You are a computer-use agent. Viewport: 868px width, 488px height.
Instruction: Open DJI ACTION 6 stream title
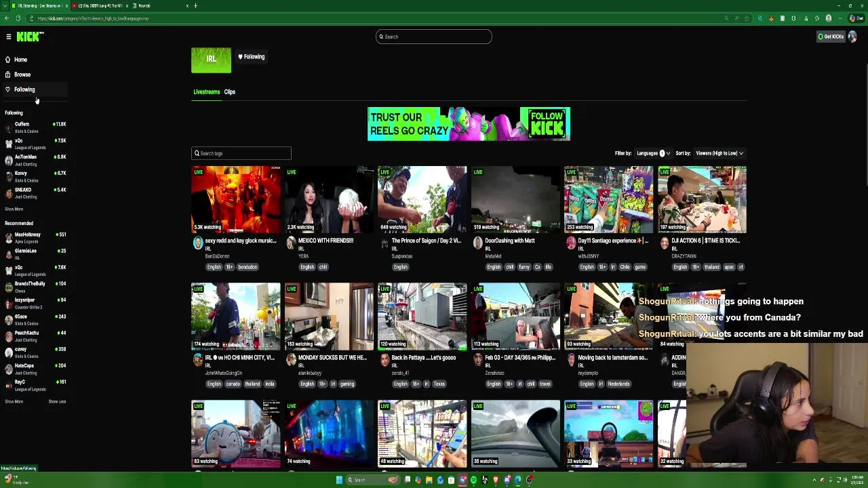(x=705, y=241)
